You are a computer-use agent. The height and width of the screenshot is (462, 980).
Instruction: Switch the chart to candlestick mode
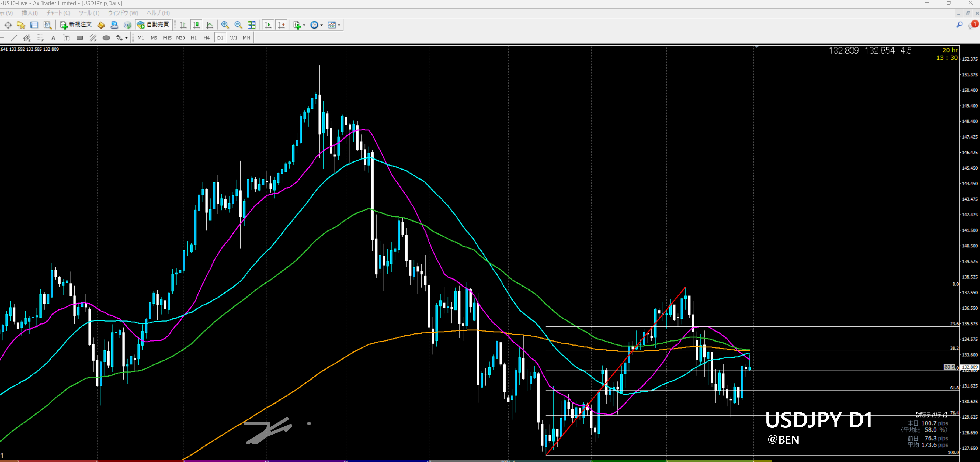tap(196, 25)
